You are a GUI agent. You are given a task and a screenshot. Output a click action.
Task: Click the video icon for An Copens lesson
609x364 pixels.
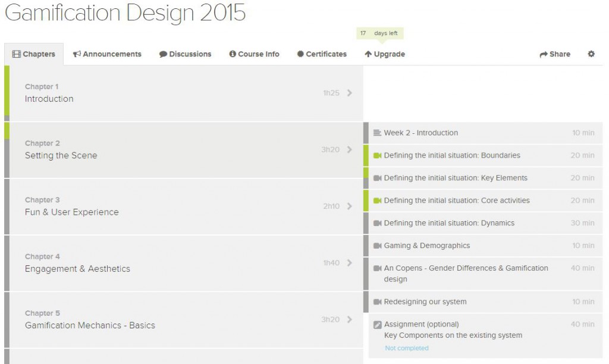coord(377,268)
